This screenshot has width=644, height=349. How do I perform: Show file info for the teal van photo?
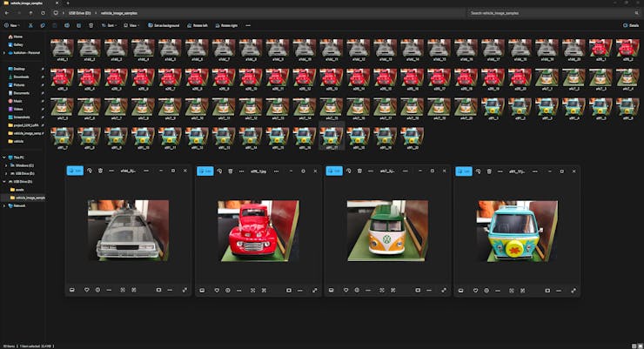point(486,291)
